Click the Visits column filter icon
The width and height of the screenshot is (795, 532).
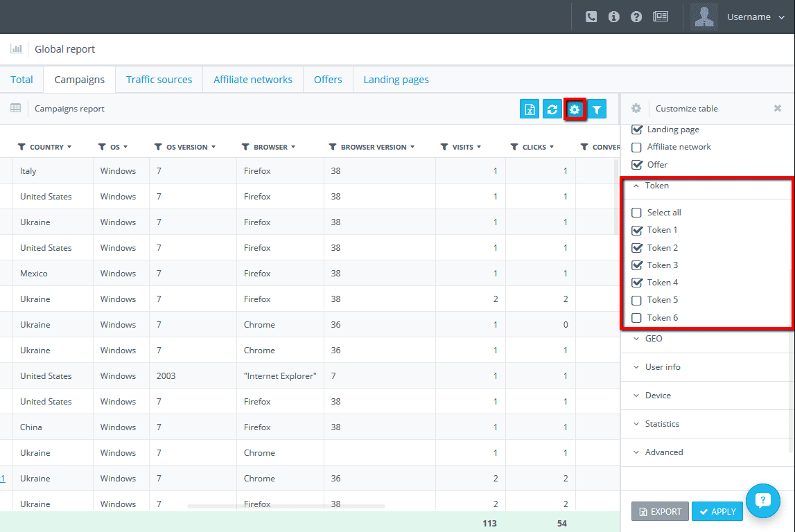pyautogui.click(x=444, y=147)
